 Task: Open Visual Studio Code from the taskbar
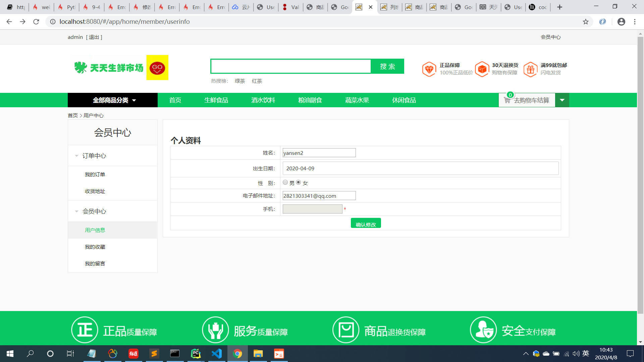pyautogui.click(x=217, y=354)
